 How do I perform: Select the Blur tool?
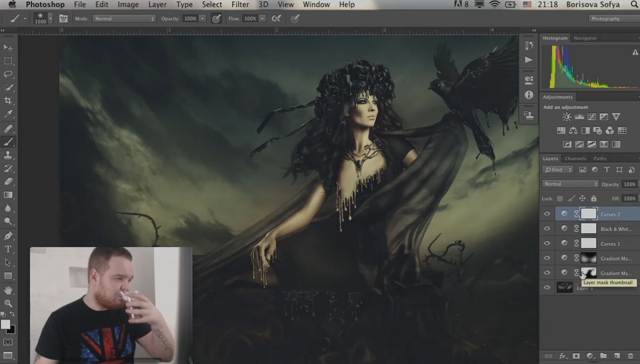click(9, 208)
